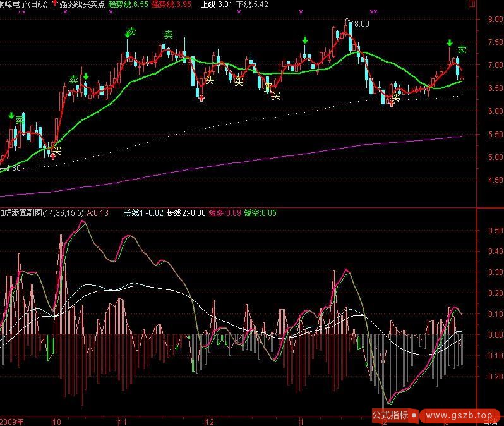Click the 8.00 peak price label
Screen dimensions: 504x426
coord(361,24)
